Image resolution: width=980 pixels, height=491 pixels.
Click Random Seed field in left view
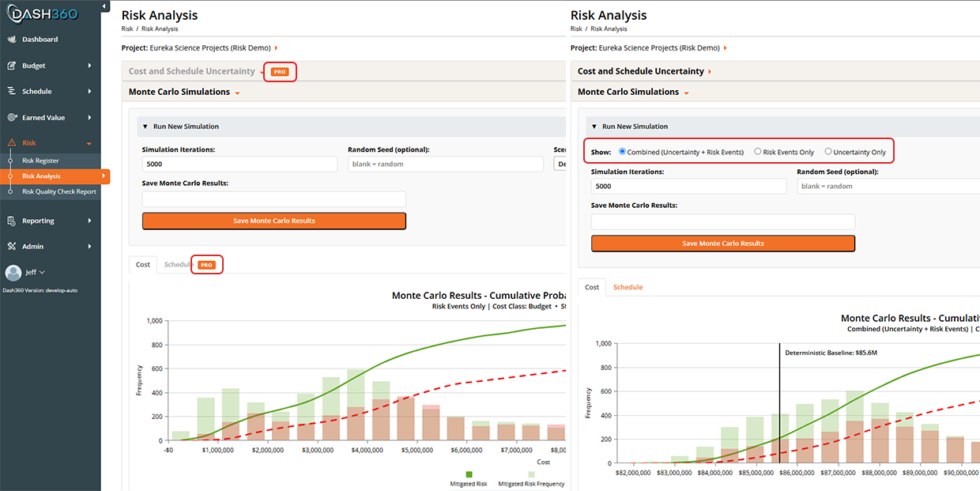(x=446, y=164)
